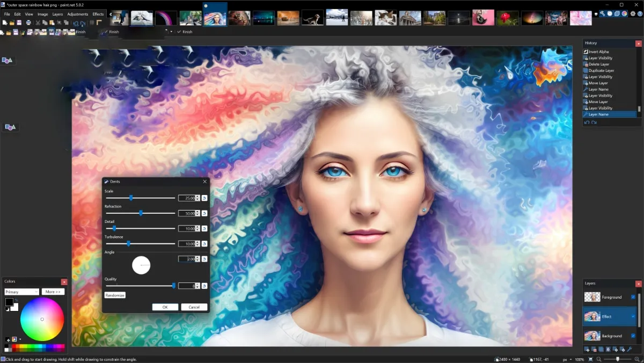Click the Zoom In magnifier in the status bar
The height and width of the screenshot is (363, 644).
(x=636, y=358)
